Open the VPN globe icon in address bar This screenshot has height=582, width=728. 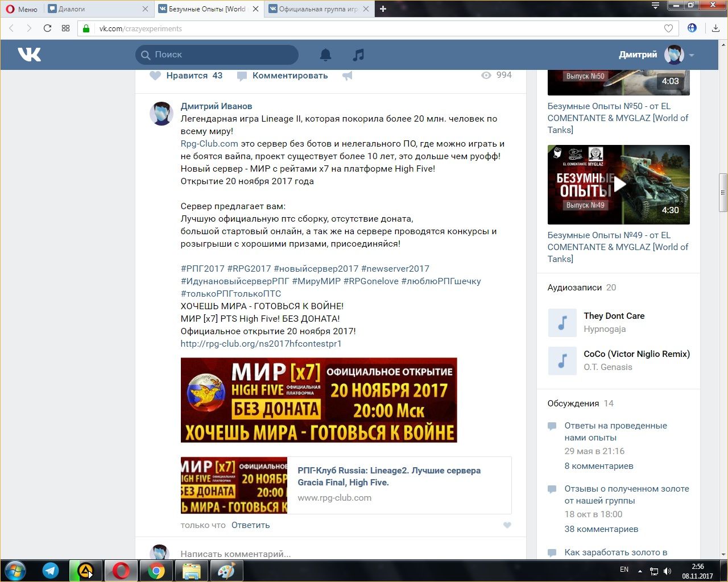tap(692, 28)
